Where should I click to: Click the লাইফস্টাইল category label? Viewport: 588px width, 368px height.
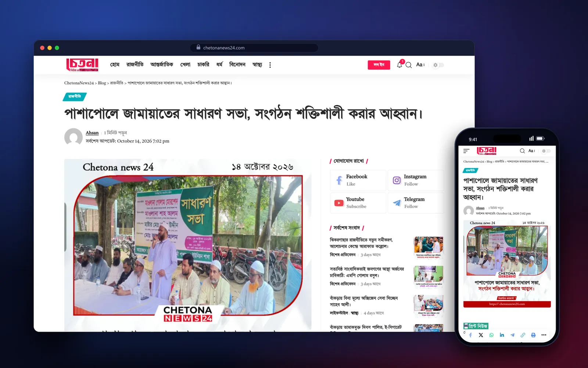click(339, 313)
